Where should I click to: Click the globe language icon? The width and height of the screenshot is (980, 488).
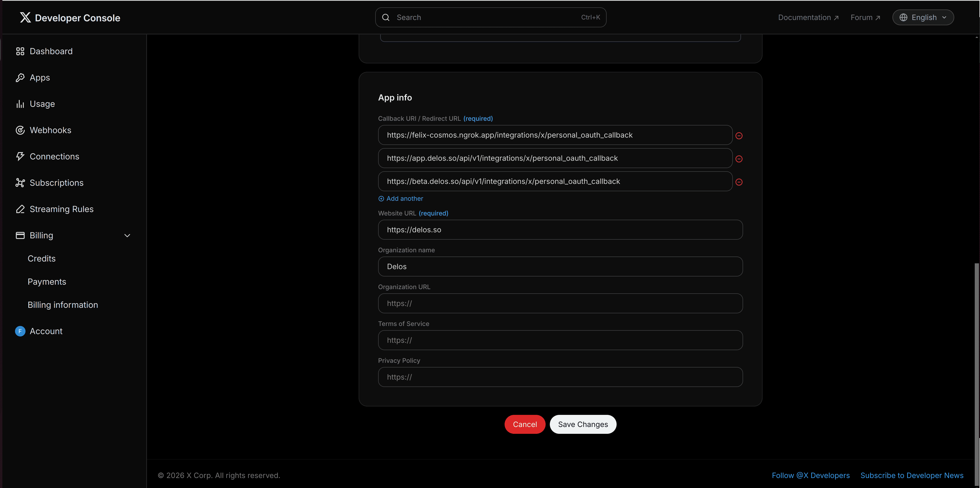903,18
